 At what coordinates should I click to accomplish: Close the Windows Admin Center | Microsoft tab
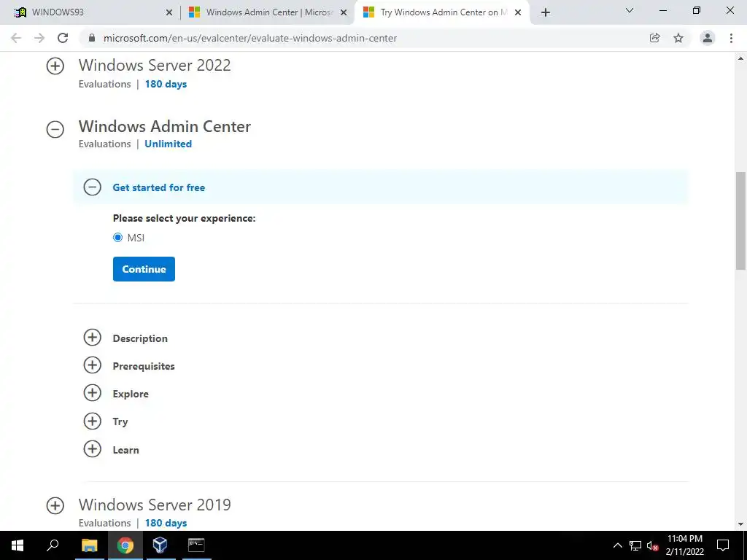(344, 13)
